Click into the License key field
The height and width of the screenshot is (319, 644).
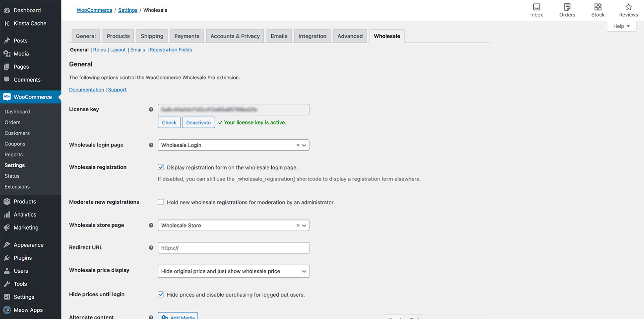click(233, 109)
